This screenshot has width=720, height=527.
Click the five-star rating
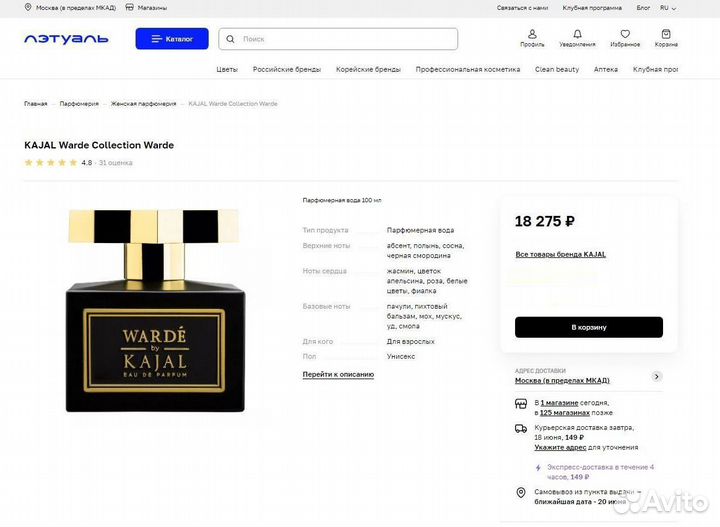[x=51, y=163]
